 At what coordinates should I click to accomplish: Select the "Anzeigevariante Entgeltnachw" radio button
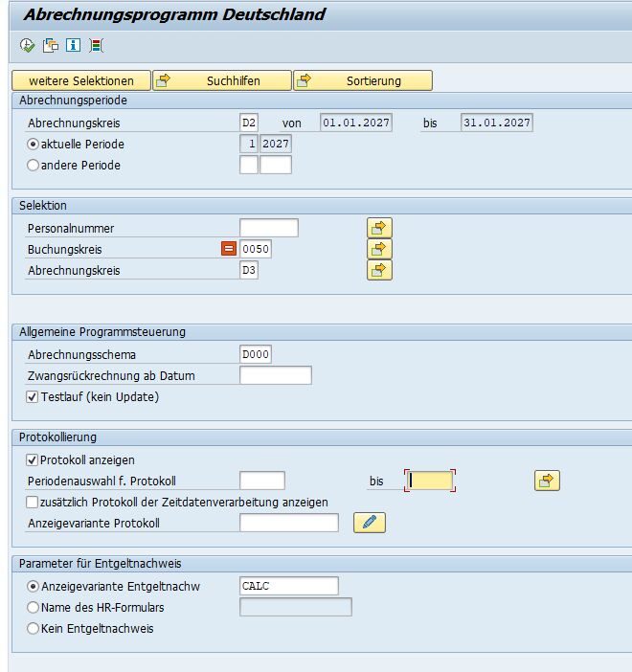tap(33, 586)
